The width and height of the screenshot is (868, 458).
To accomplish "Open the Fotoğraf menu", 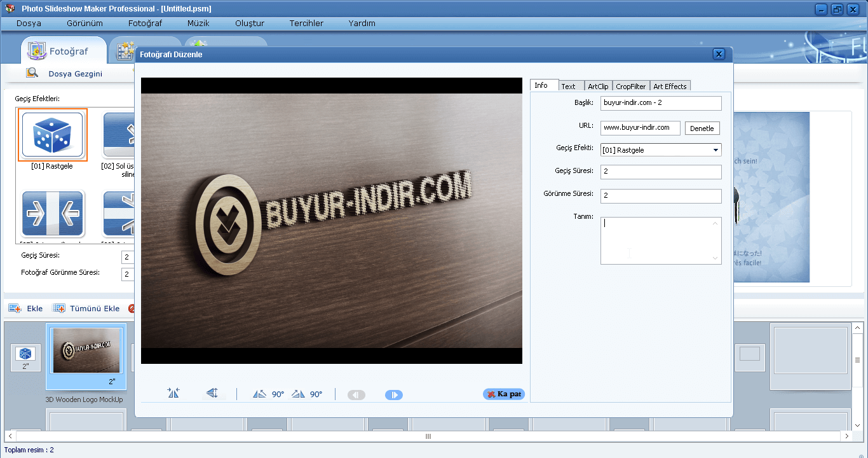I will tap(145, 23).
